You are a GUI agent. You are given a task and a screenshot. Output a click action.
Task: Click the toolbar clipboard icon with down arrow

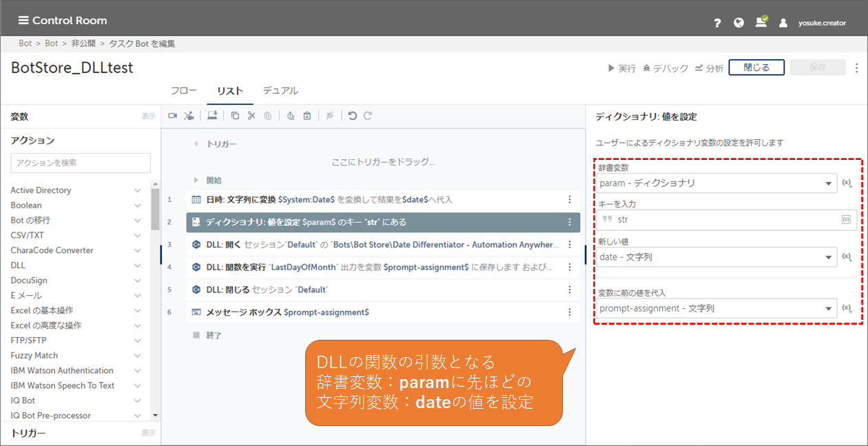(307, 116)
